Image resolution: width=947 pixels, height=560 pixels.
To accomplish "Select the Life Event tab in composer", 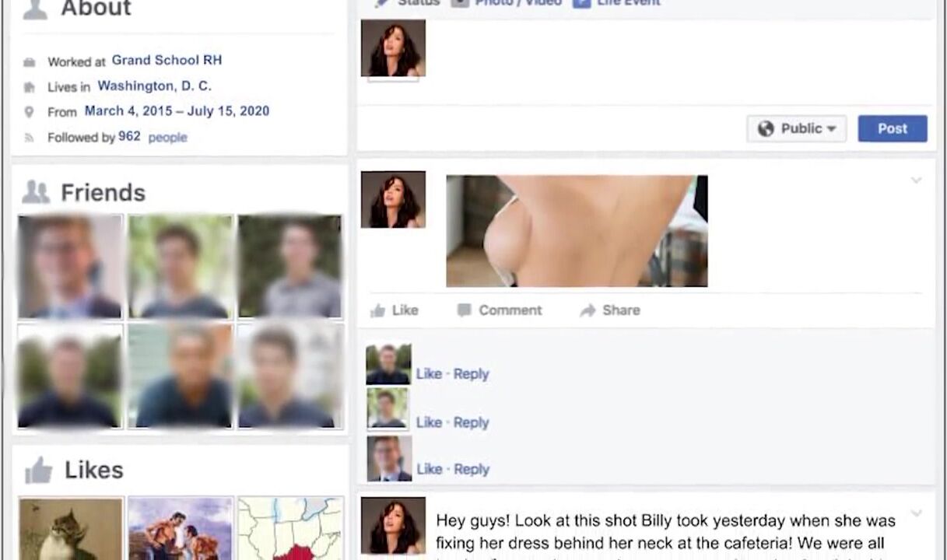I will 617,2.
